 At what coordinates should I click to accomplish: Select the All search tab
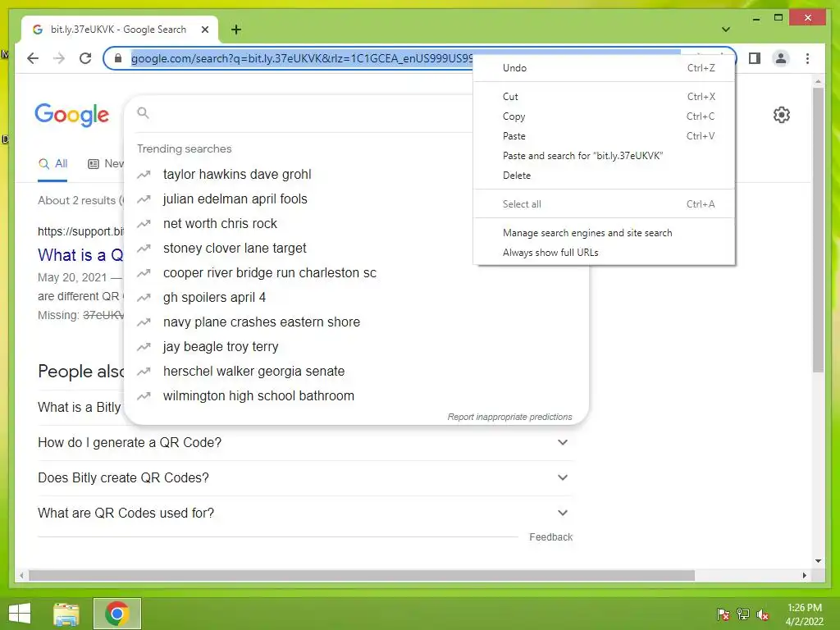[x=52, y=164]
